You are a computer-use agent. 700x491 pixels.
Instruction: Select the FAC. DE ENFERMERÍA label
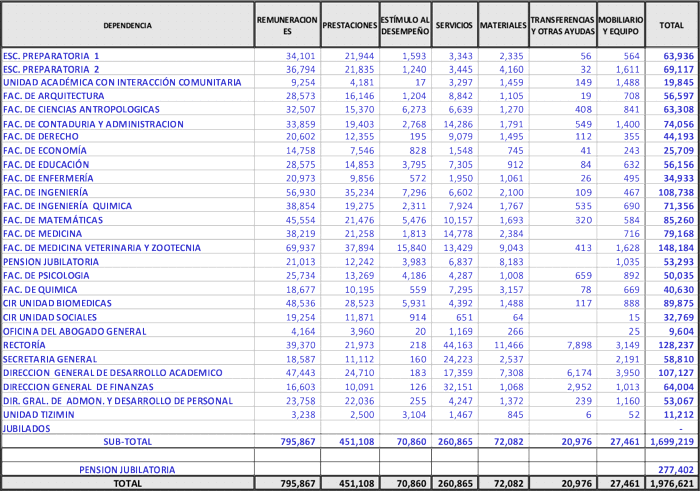click(x=48, y=179)
